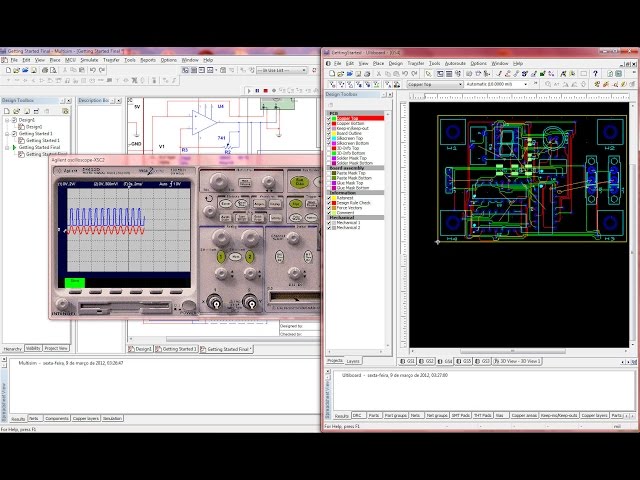Click Zoom magnifier icon in Ultiboard toolbar
The width and height of the screenshot is (640, 480).
pos(548,84)
